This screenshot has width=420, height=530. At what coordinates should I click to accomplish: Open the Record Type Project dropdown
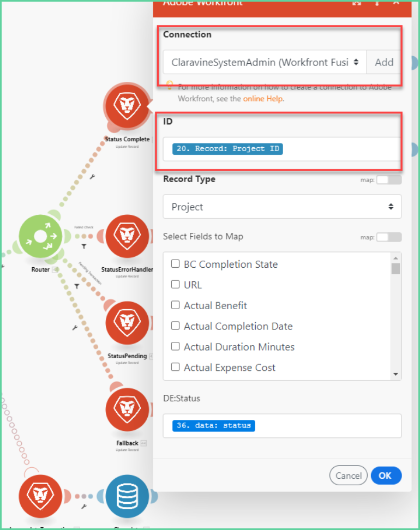(283, 207)
